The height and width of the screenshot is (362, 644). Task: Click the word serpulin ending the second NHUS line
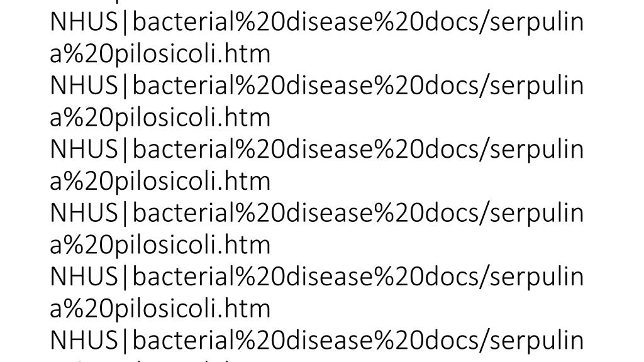point(537,87)
